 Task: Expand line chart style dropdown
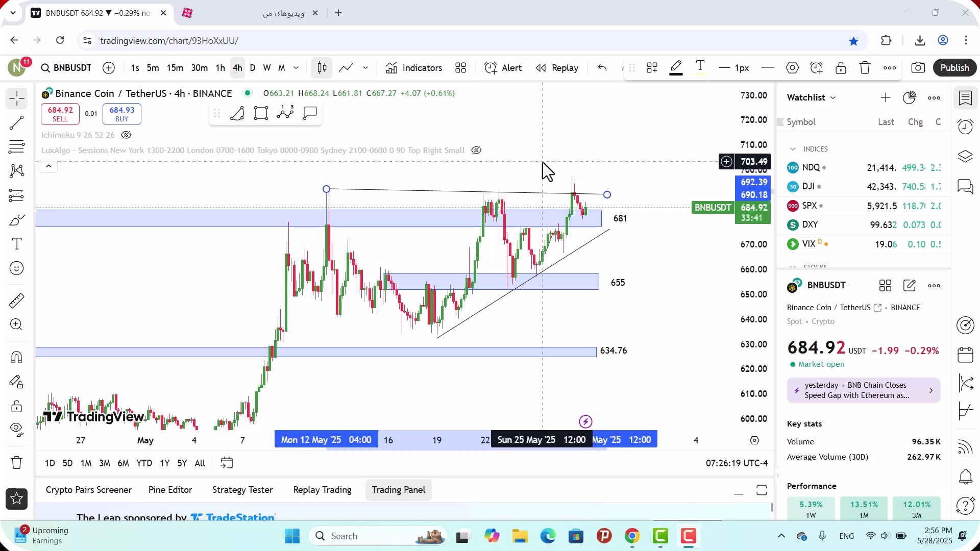(x=365, y=68)
